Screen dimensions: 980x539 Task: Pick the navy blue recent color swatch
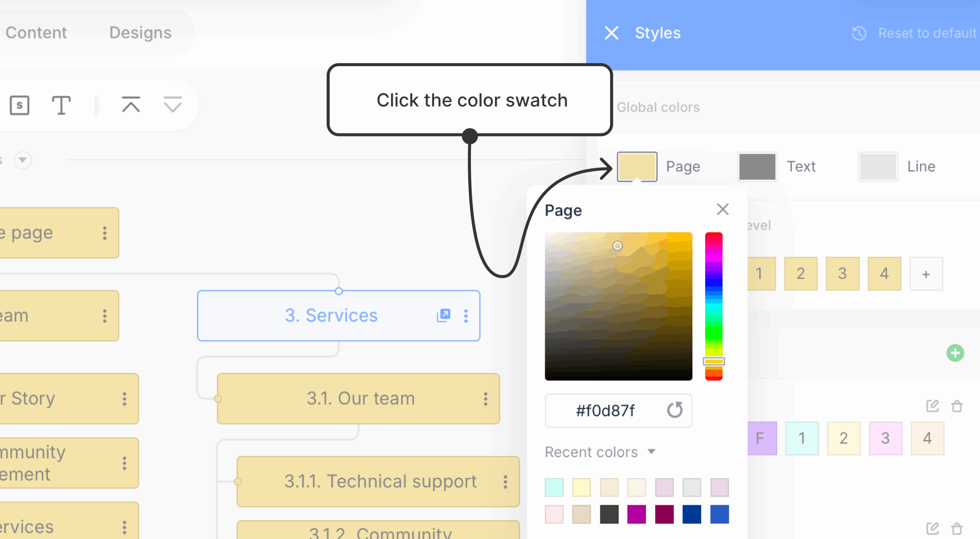pyautogui.click(x=692, y=514)
